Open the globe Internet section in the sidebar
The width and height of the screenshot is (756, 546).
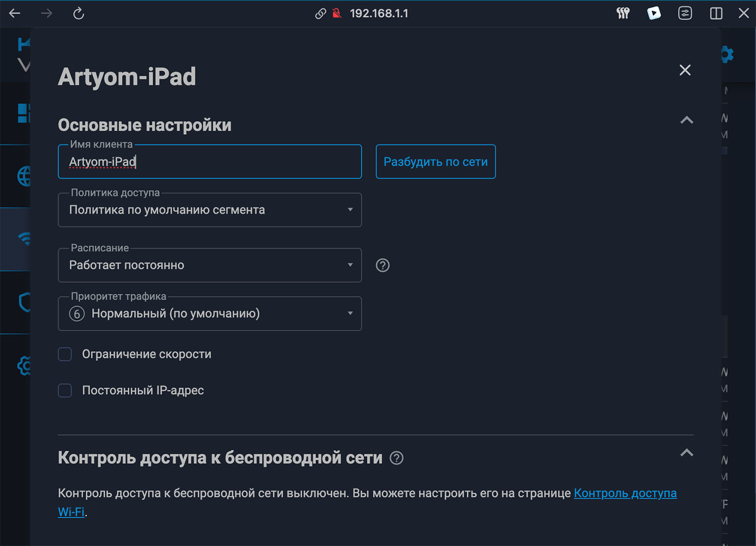coord(24,176)
